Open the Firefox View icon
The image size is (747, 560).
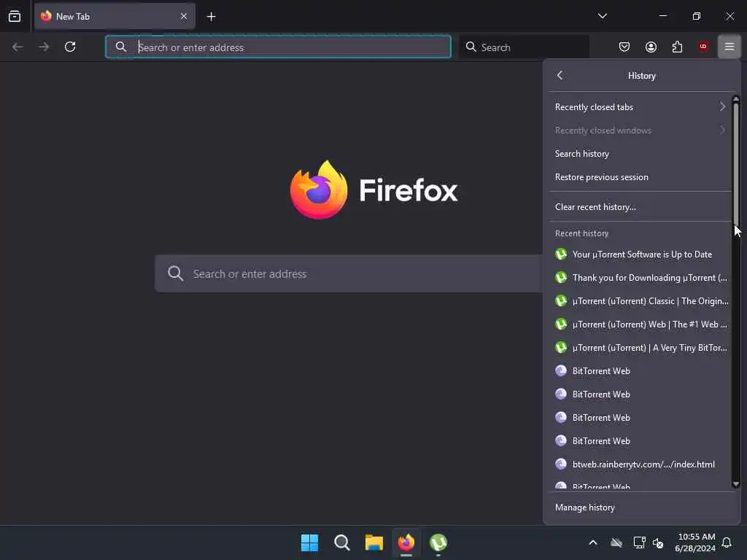(15, 17)
